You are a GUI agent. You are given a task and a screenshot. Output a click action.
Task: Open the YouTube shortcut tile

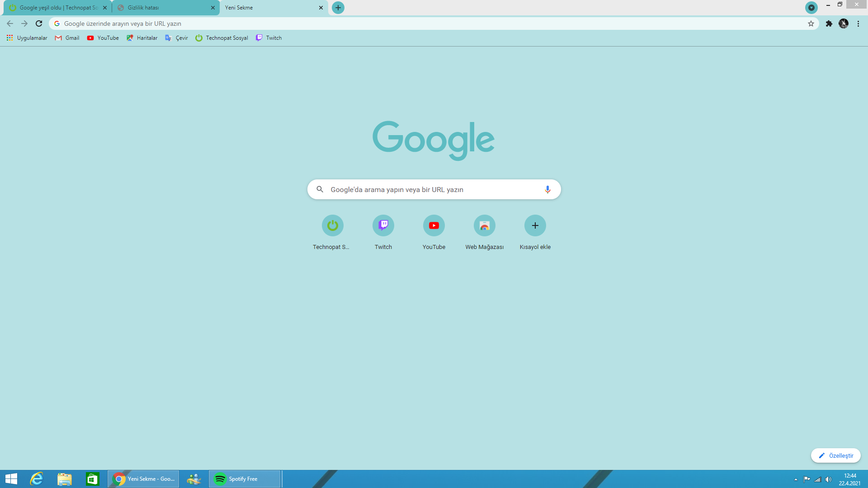(x=434, y=225)
